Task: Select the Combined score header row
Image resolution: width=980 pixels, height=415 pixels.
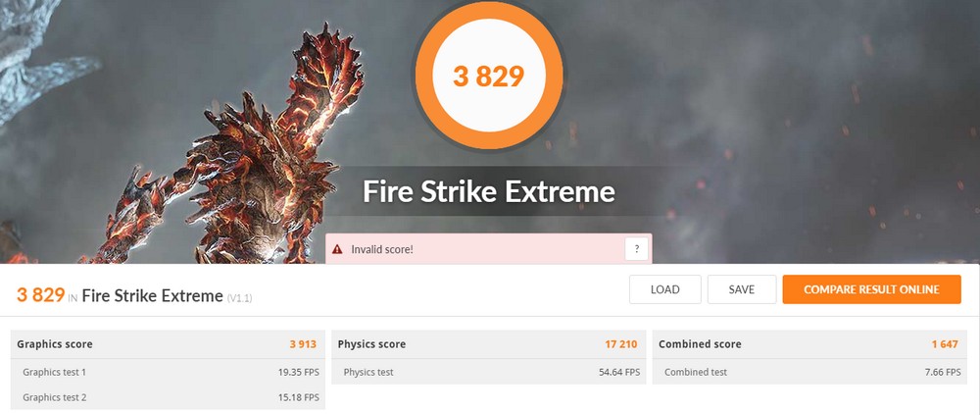Action: [x=809, y=344]
